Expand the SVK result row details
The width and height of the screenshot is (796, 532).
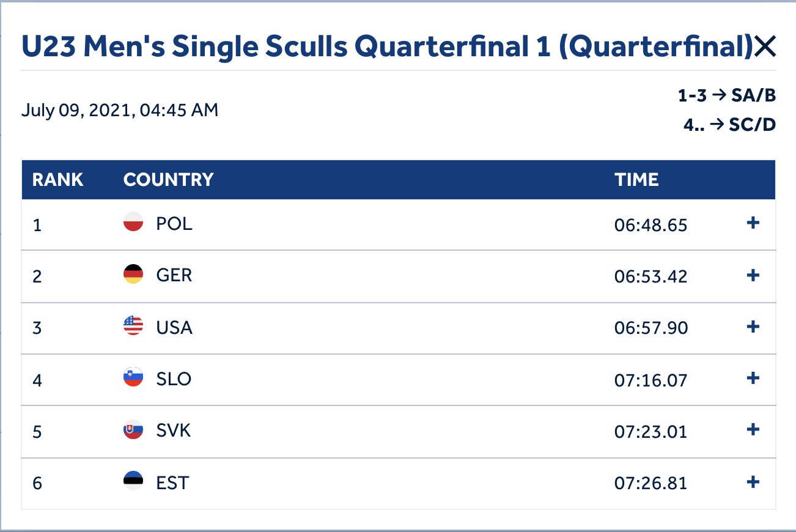pyautogui.click(x=753, y=430)
